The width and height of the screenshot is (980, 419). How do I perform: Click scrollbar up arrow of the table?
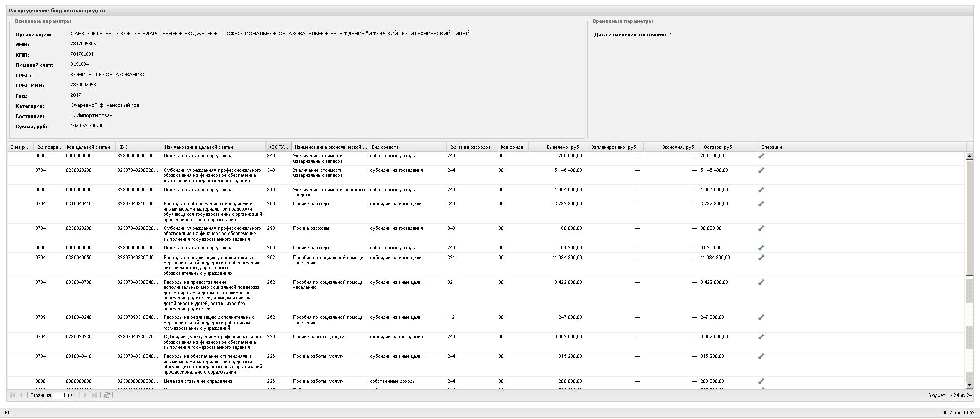[969, 156]
